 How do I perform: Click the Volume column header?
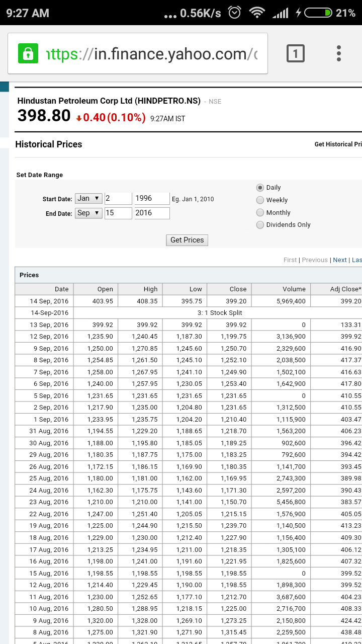tap(281, 289)
